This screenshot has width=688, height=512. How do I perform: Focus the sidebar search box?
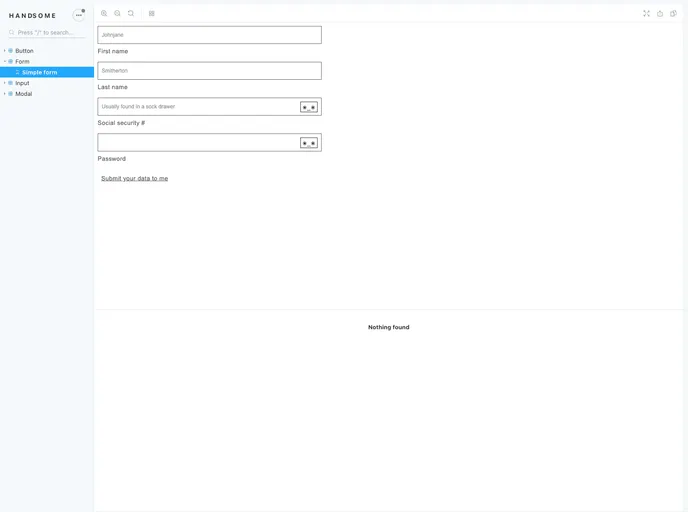46,33
